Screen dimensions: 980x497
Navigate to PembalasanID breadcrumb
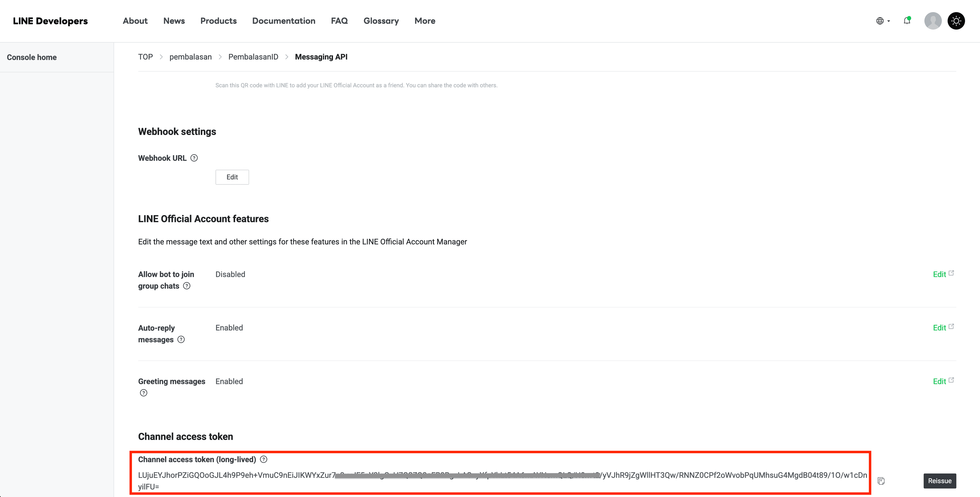point(253,57)
